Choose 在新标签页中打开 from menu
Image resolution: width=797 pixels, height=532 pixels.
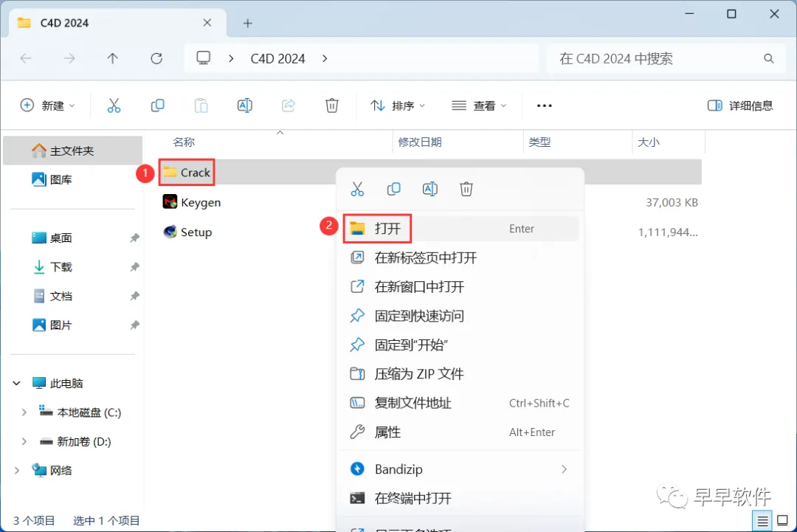[x=460, y=258]
